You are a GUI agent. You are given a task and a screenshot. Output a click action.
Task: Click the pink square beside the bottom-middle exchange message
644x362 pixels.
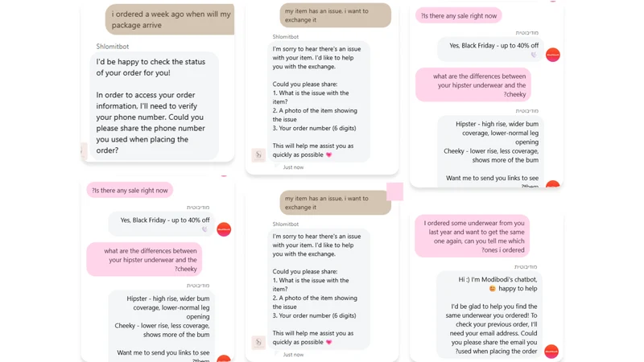(x=394, y=191)
